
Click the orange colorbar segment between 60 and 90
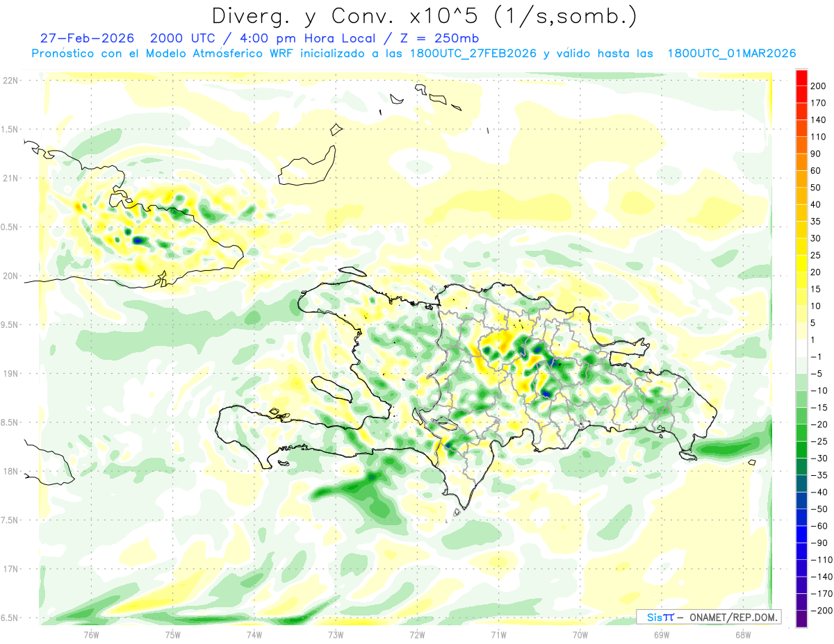point(801,162)
